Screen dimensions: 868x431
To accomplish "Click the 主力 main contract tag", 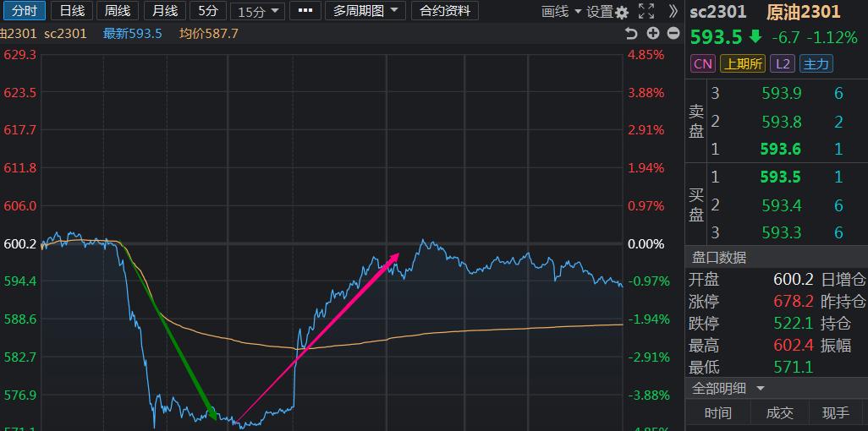I will tap(816, 63).
